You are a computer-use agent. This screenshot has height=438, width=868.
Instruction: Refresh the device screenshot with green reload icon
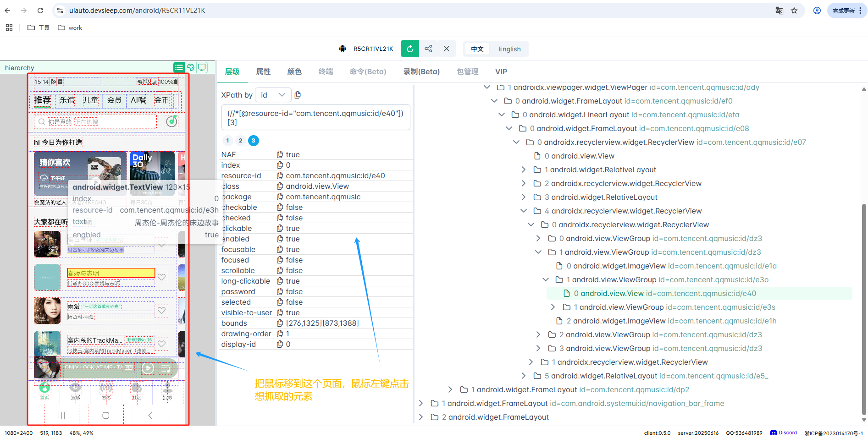point(409,48)
